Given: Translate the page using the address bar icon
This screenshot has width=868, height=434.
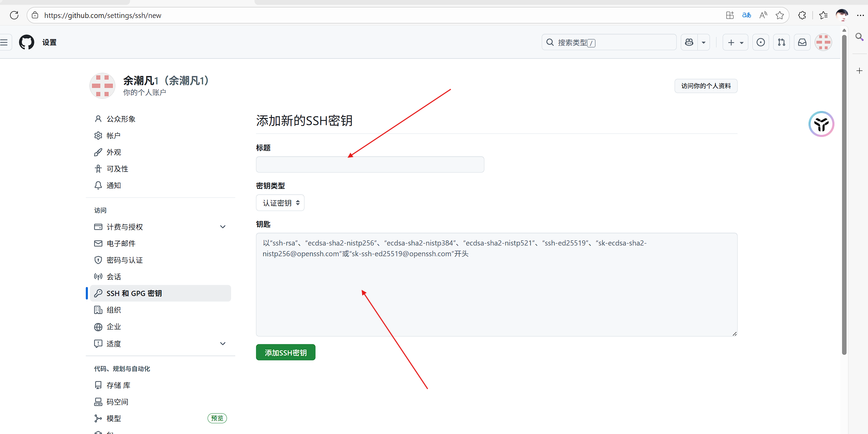Looking at the screenshot, I should 747,15.
